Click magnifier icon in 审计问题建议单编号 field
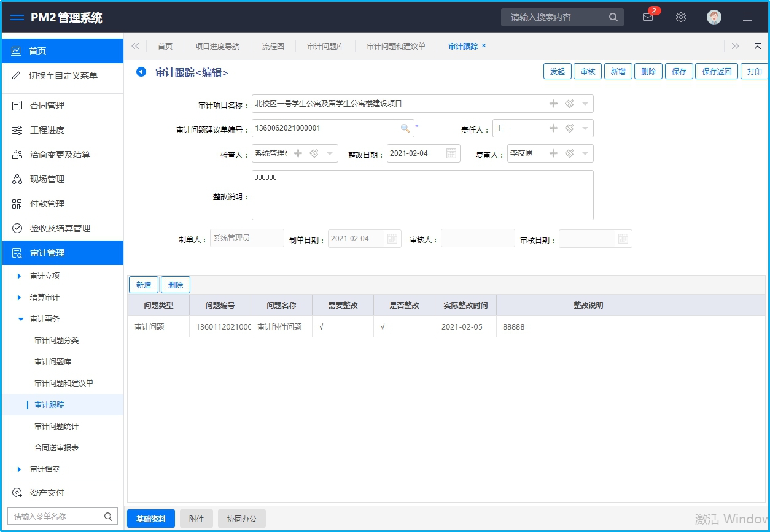The image size is (770, 532). [x=405, y=128]
